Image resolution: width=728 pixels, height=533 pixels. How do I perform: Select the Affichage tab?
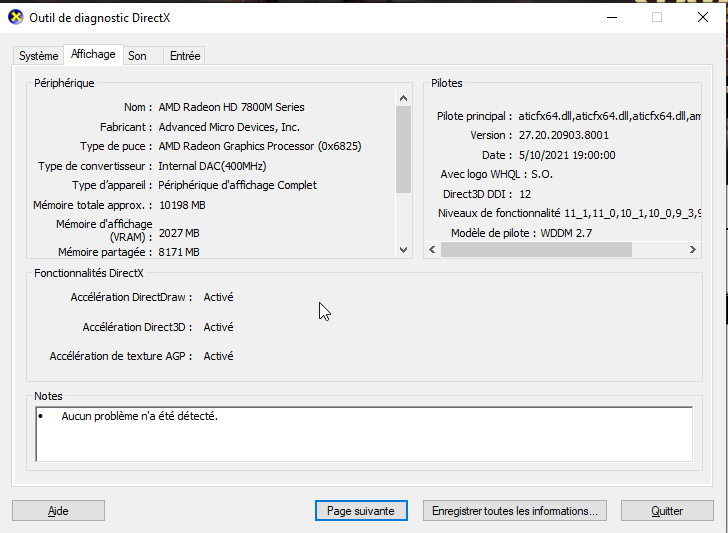(93, 54)
